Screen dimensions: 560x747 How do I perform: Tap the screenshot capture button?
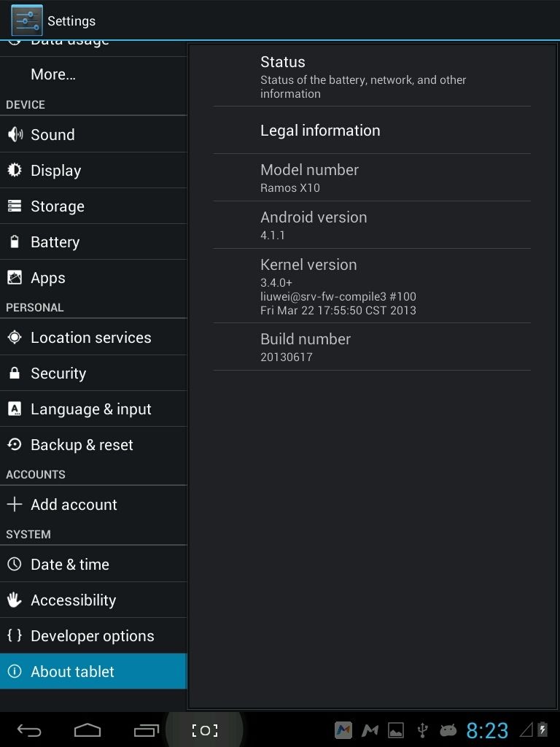click(205, 730)
